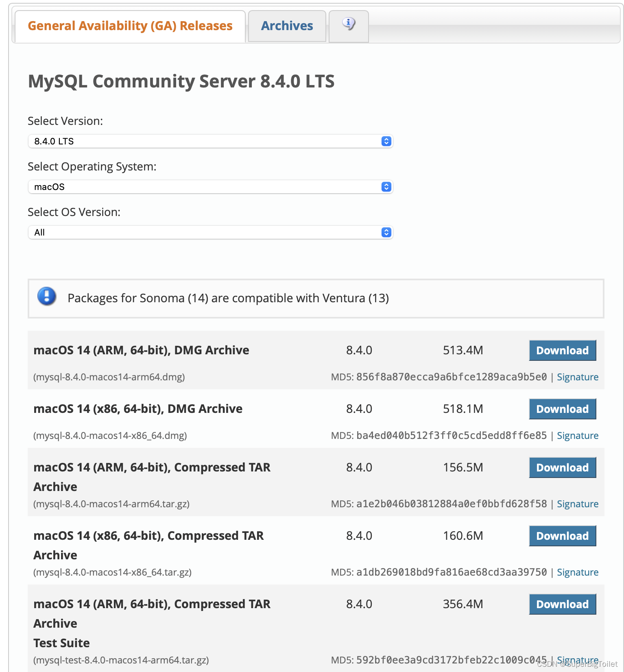Click the title 'macOS 14 (x86, 64-bit), DMG Archive'
This screenshot has height=672, width=624.
tap(138, 409)
